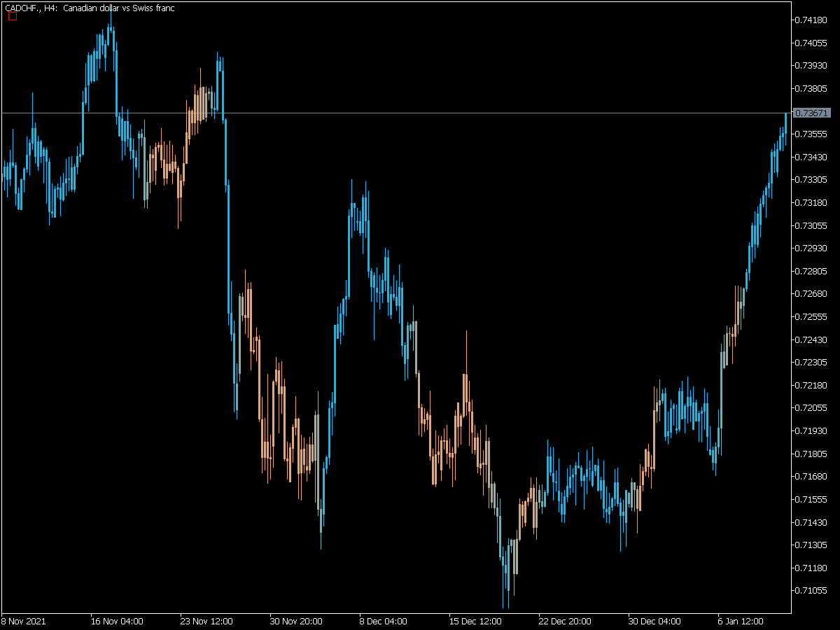Click the 0.73430 price scale label

coord(811,157)
